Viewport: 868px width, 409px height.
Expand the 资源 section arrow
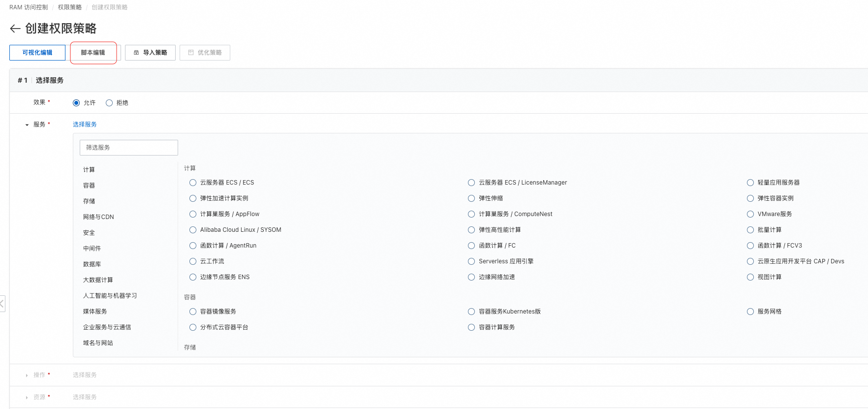pos(27,398)
